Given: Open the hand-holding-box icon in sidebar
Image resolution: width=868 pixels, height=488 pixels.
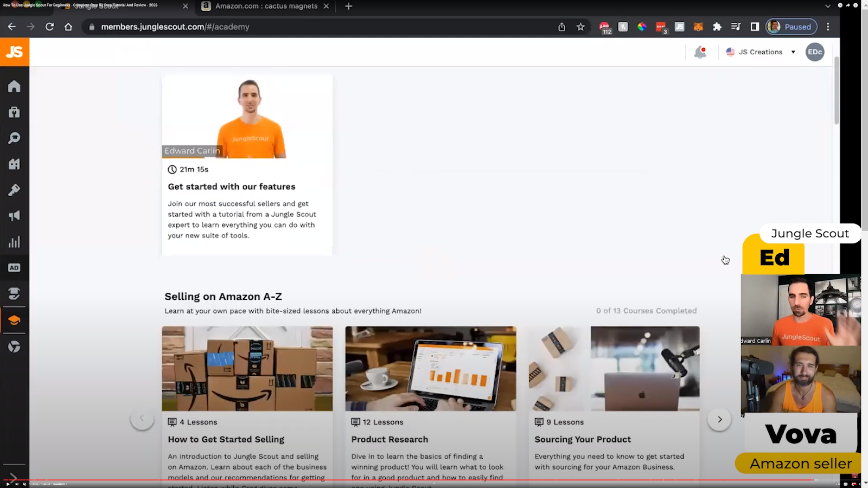Looking at the screenshot, I should [x=14, y=294].
